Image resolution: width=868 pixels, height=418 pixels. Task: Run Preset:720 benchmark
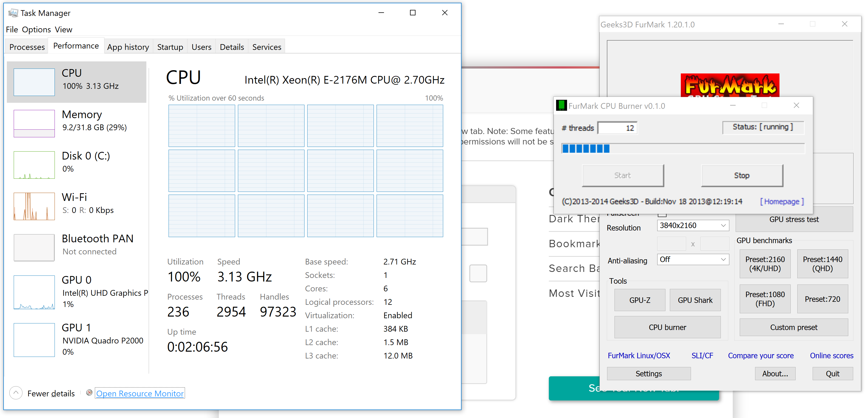(823, 299)
